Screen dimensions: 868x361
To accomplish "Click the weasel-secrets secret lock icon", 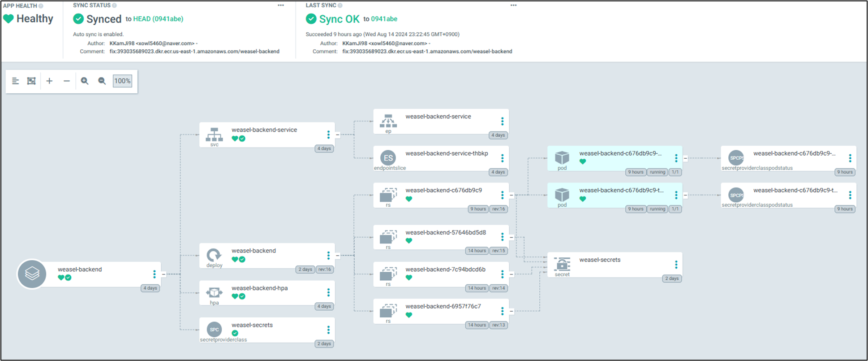I will [562, 264].
